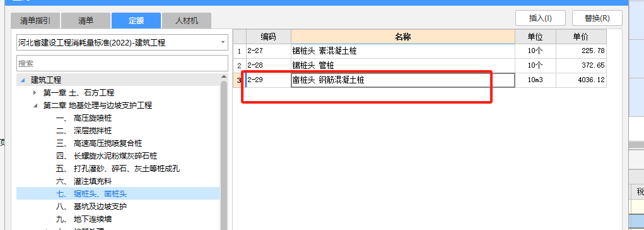
Task: Select 九、地下连续墙 tree item
Action: pos(84,219)
